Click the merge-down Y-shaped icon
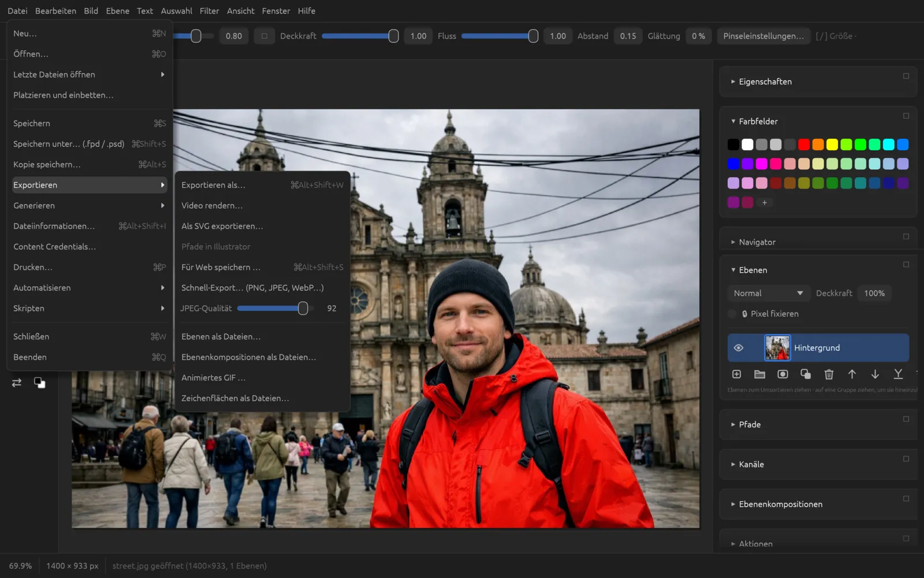The height and width of the screenshot is (578, 924). pos(898,374)
